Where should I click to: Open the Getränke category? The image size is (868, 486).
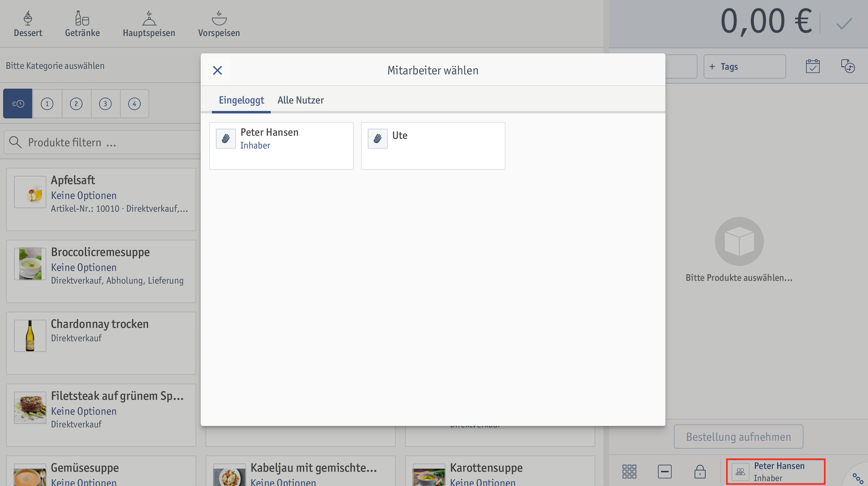coord(82,24)
